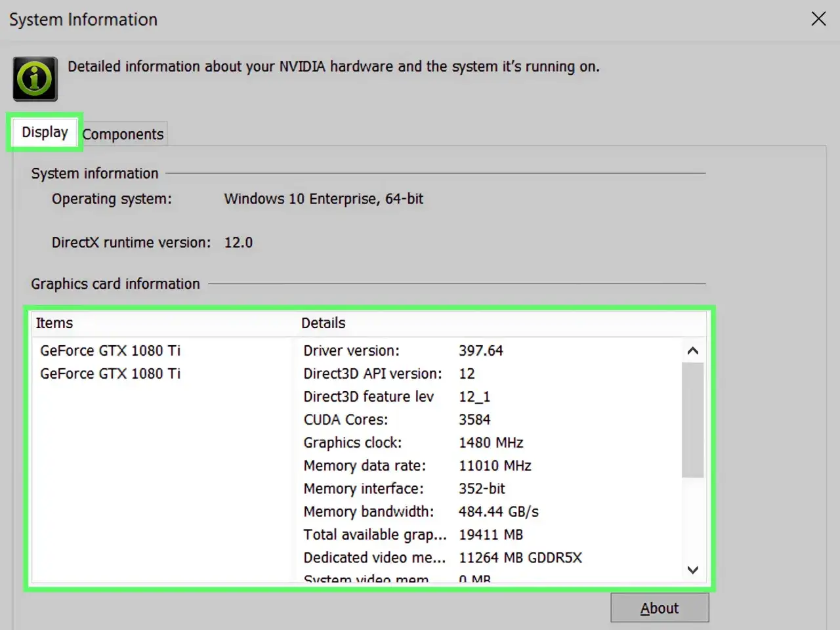The image size is (840, 630).
Task: Click the 12_1 feature level value
Action: tap(474, 396)
